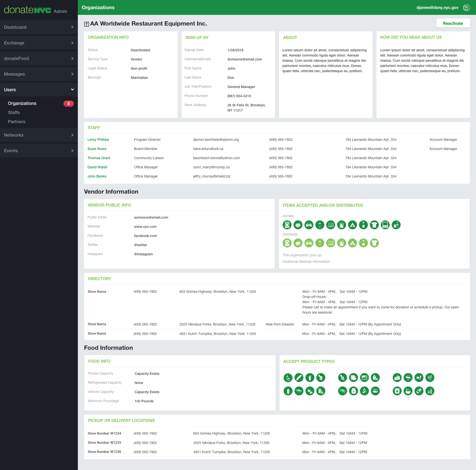Click the bread icon in Accept Product Types
The height and width of the screenshot is (470, 476).
(x=299, y=378)
